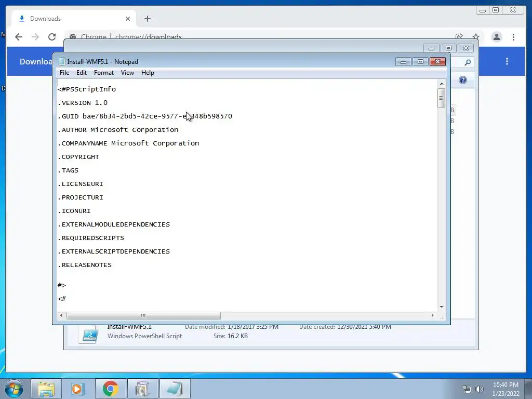The image size is (532, 399).
Task: Go forward in Chrome
Action: (x=35, y=37)
